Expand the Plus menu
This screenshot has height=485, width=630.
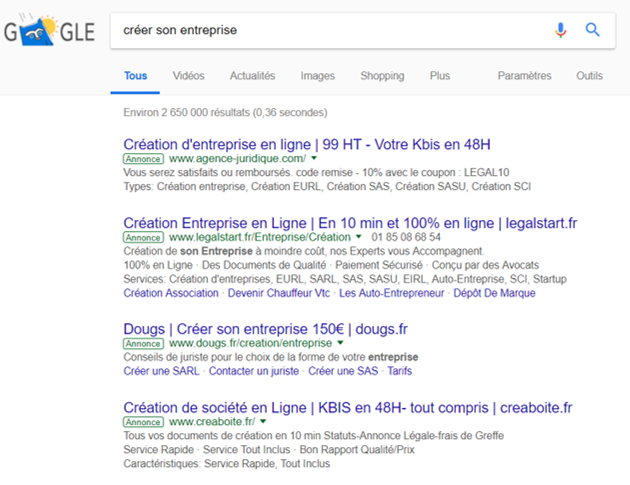440,76
